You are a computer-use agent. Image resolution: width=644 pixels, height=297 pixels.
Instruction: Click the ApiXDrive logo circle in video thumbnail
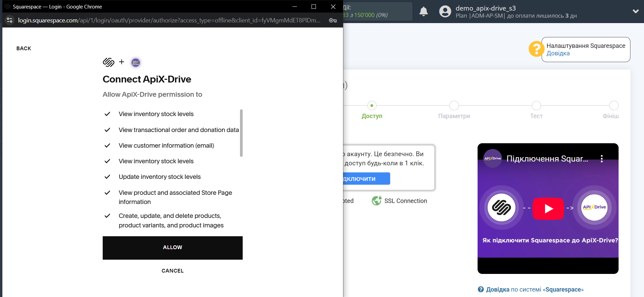pyautogui.click(x=594, y=207)
